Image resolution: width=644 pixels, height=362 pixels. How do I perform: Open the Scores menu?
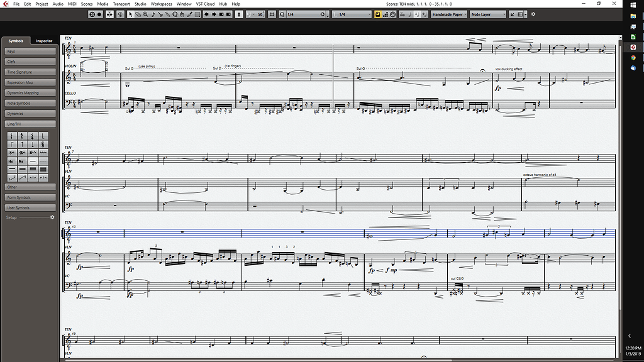click(87, 3)
